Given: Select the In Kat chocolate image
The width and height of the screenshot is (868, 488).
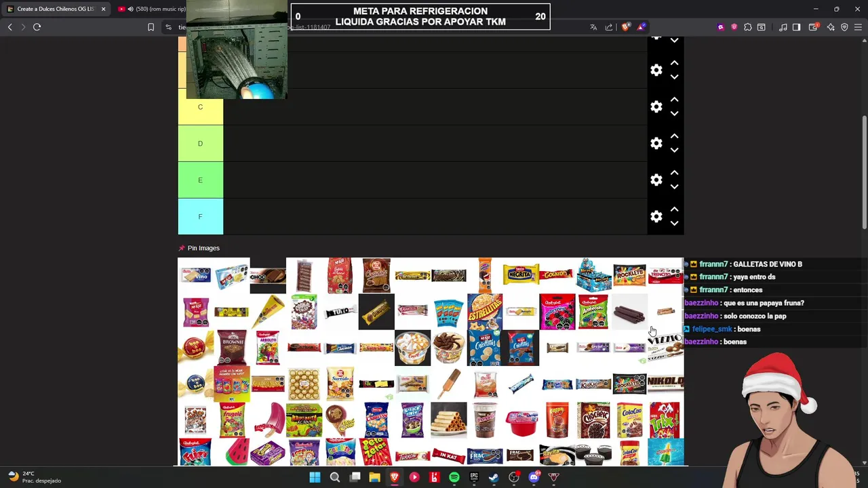Looking at the screenshot, I should tap(448, 456).
